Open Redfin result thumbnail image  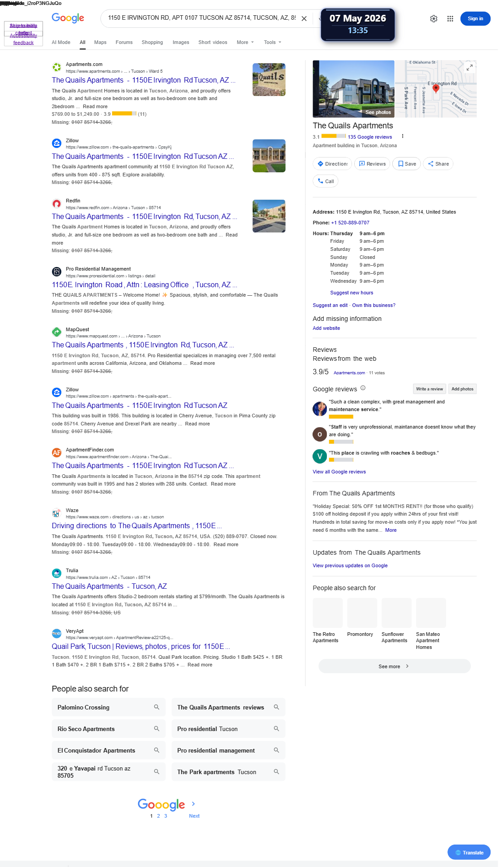pyautogui.click(x=269, y=216)
